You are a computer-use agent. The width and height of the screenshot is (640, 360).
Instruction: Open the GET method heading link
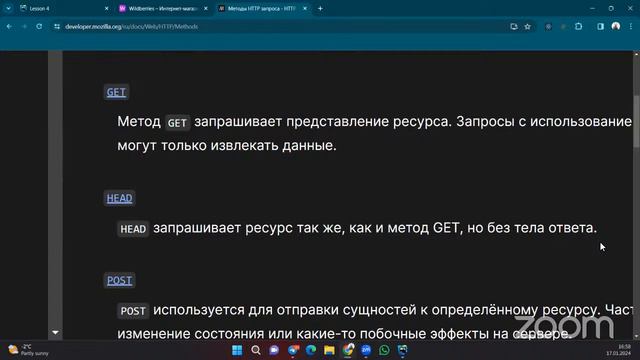[116, 92]
